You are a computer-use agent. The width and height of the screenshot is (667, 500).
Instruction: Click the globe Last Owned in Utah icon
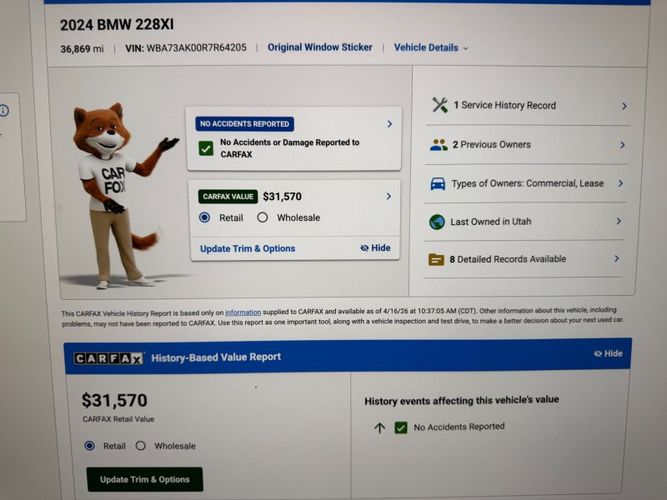point(437,222)
